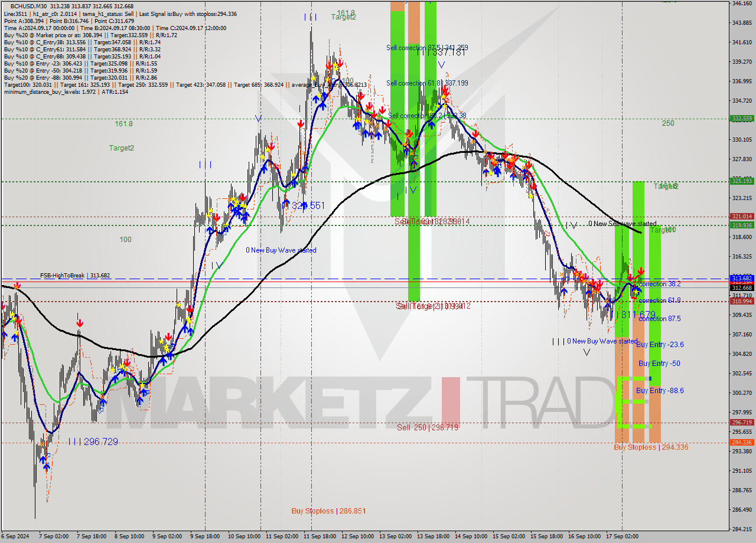Click the black 312.668 current price tag
This screenshot has width=756, height=543.
pyautogui.click(x=742, y=287)
